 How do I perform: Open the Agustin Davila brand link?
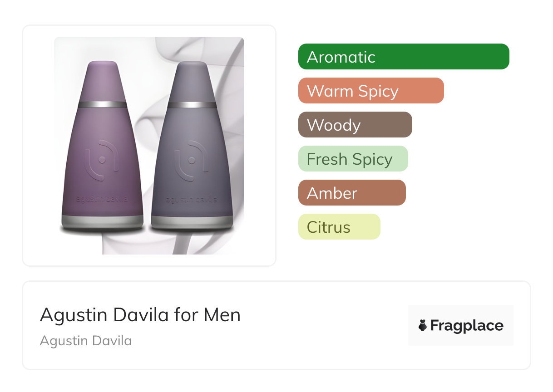pyautogui.click(x=86, y=341)
